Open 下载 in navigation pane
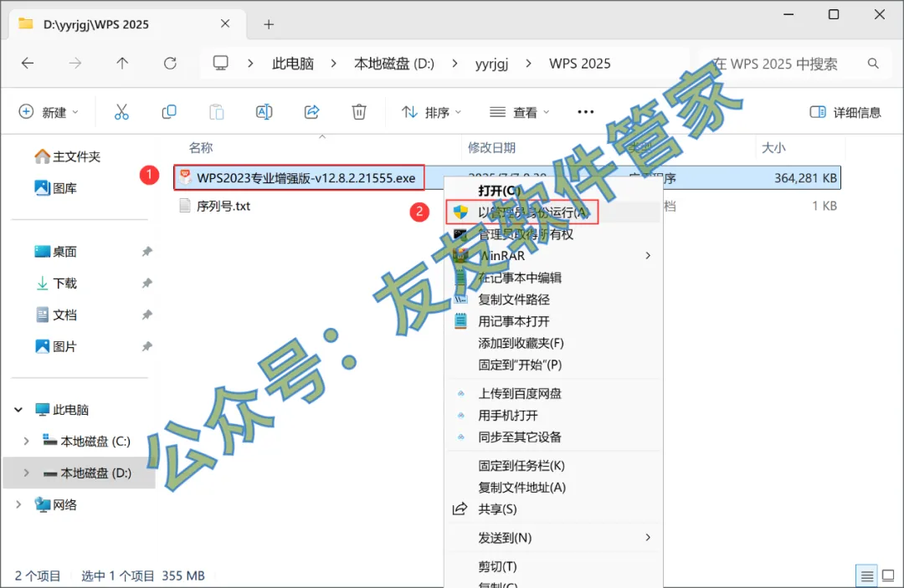The width and height of the screenshot is (904, 588). 56,284
